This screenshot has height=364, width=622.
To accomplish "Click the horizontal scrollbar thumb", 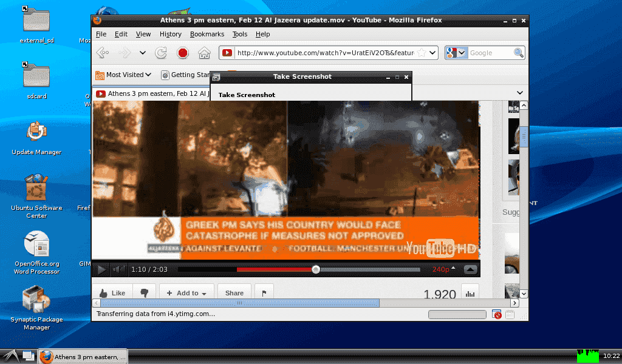I will click(x=239, y=303).
